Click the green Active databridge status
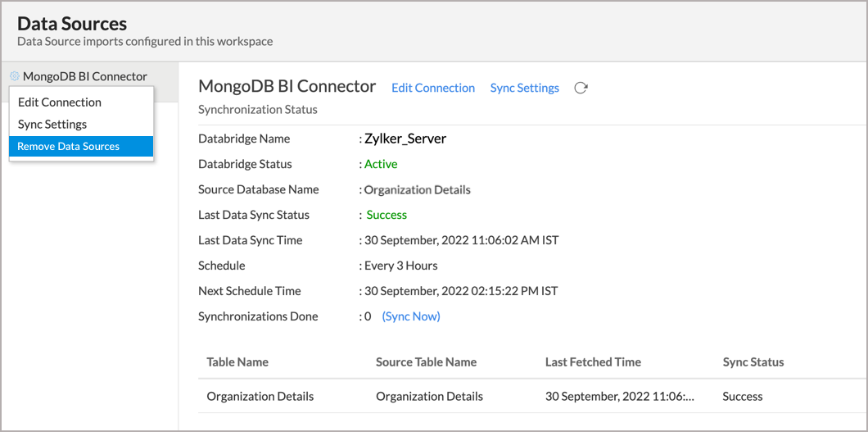 click(381, 164)
